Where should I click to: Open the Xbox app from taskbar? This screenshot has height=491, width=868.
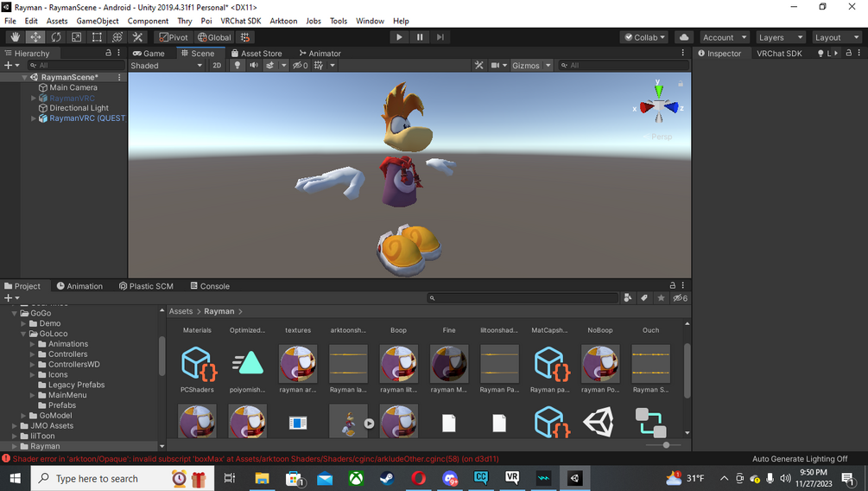coord(356,478)
